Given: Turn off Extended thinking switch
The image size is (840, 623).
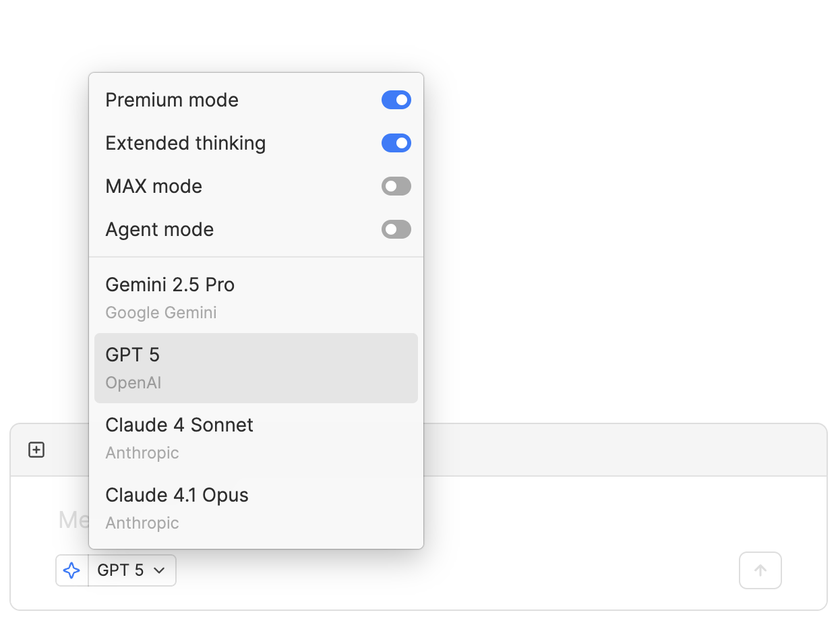Looking at the screenshot, I should 396,143.
